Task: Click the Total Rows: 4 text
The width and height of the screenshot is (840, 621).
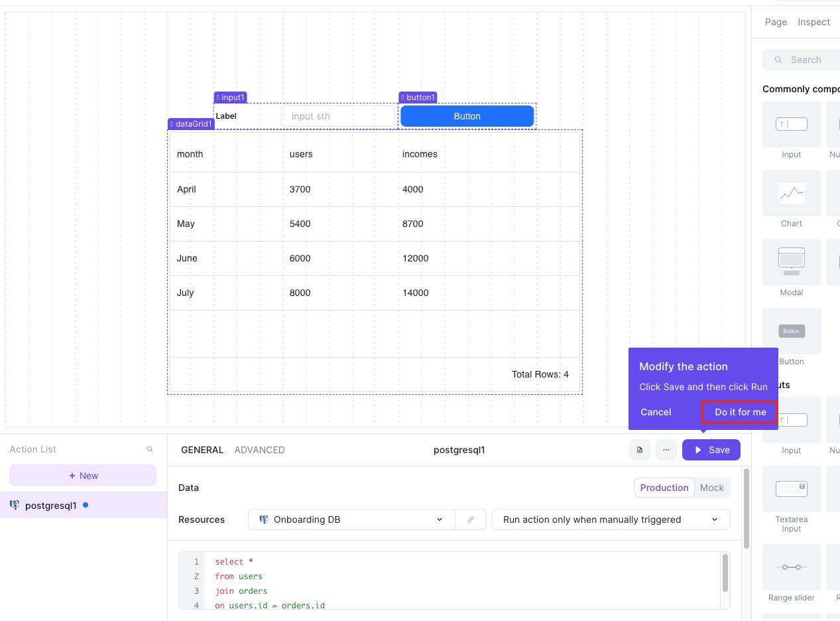Action: [540, 374]
